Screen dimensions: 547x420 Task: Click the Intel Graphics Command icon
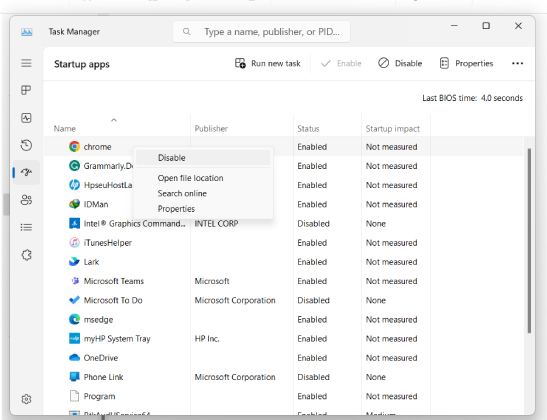pyautogui.click(x=74, y=223)
